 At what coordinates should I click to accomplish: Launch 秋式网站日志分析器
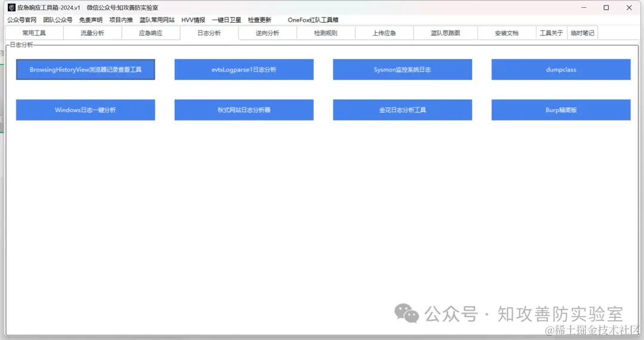[x=244, y=110]
